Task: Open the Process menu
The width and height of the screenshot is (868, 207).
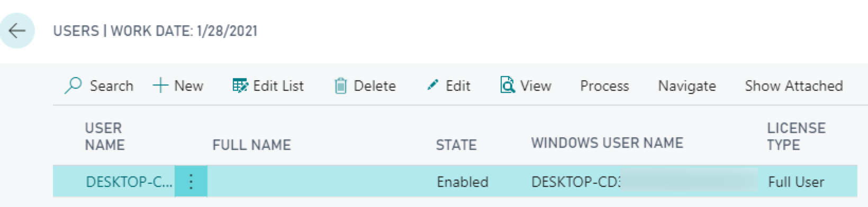Action: [604, 86]
